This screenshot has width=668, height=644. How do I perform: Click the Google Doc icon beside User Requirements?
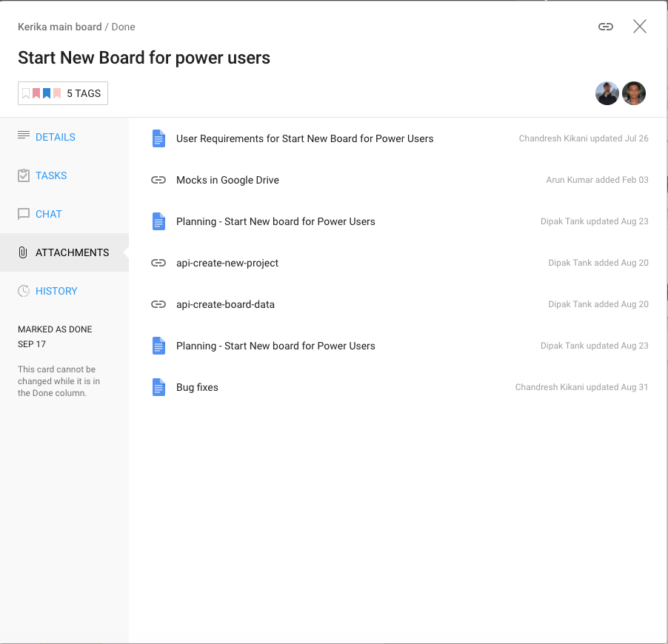pos(158,138)
